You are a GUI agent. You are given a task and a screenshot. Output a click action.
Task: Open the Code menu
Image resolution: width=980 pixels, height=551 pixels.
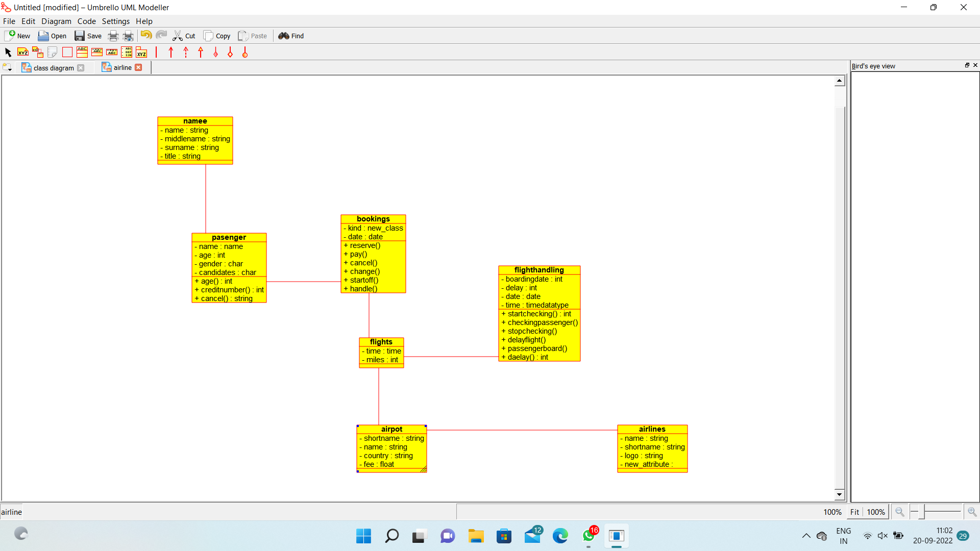pyautogui.click(x=86, y=21)
